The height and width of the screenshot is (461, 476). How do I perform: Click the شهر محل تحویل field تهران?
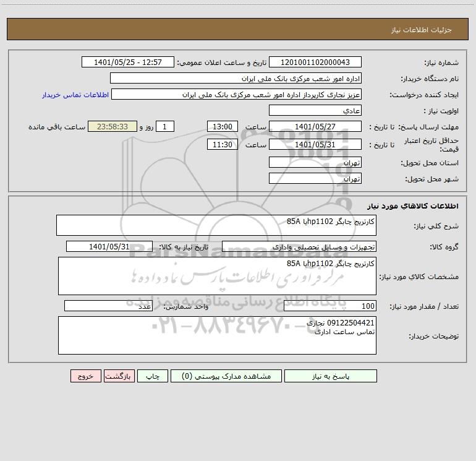click(x=315, y=178)
